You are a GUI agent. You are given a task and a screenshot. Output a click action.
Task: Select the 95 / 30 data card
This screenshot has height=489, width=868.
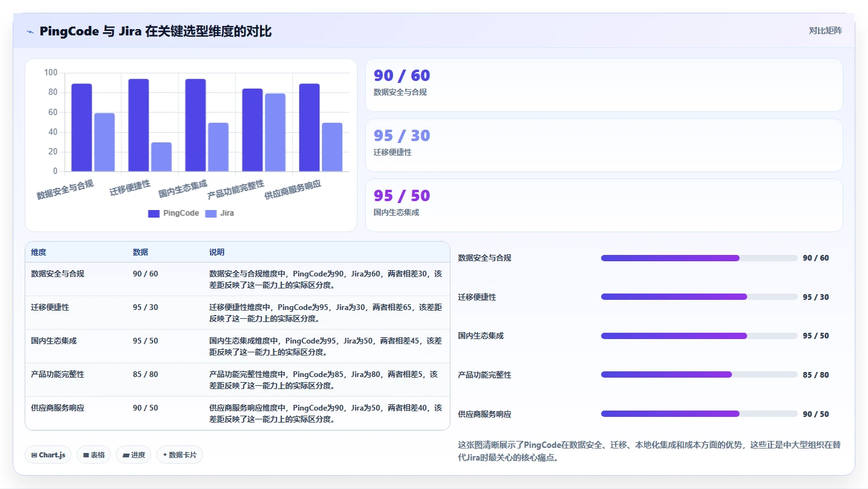coord(604,145)
